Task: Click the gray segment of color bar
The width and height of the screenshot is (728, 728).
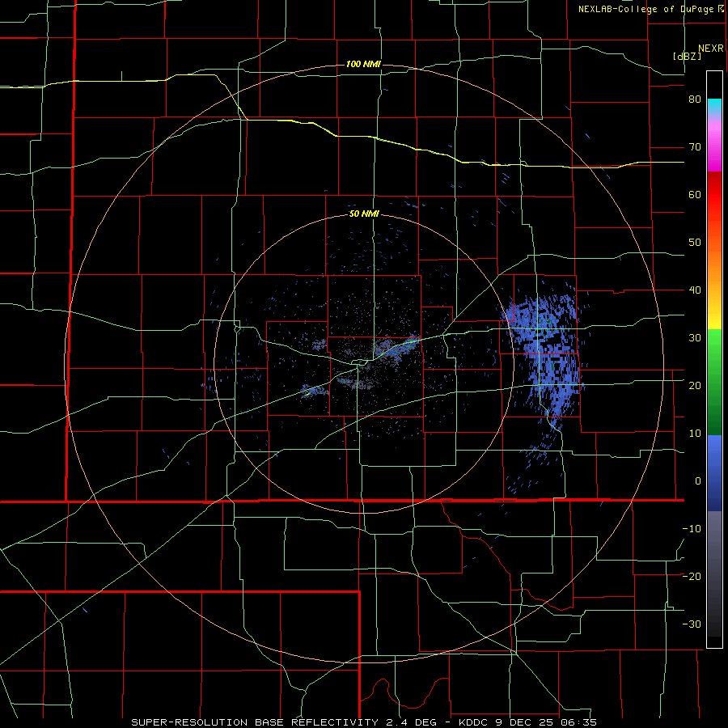Action: click(714, 574)
